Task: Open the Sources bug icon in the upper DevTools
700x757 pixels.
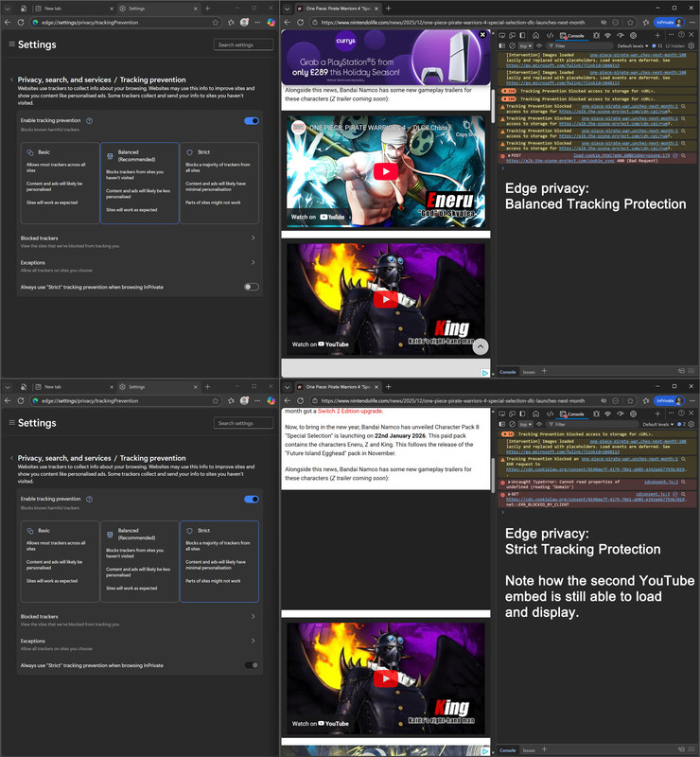Action: 597,35
